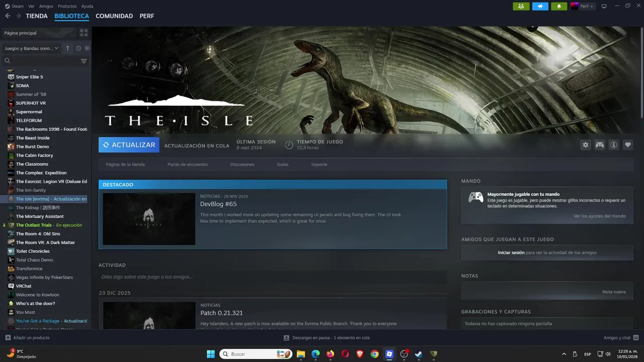Click The Room 4: Old Sins icon
This screenshot has height=362, width=644.
click(11, 234)
